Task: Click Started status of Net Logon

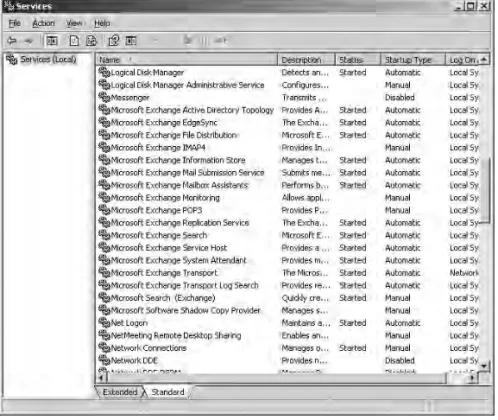Action: click(353, 323)
